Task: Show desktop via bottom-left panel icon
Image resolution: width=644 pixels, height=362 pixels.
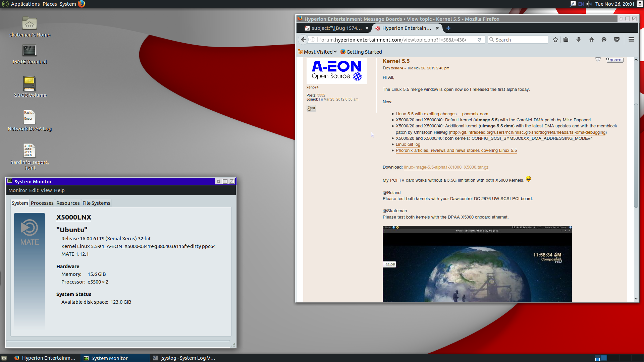Action: coord(4,358)
